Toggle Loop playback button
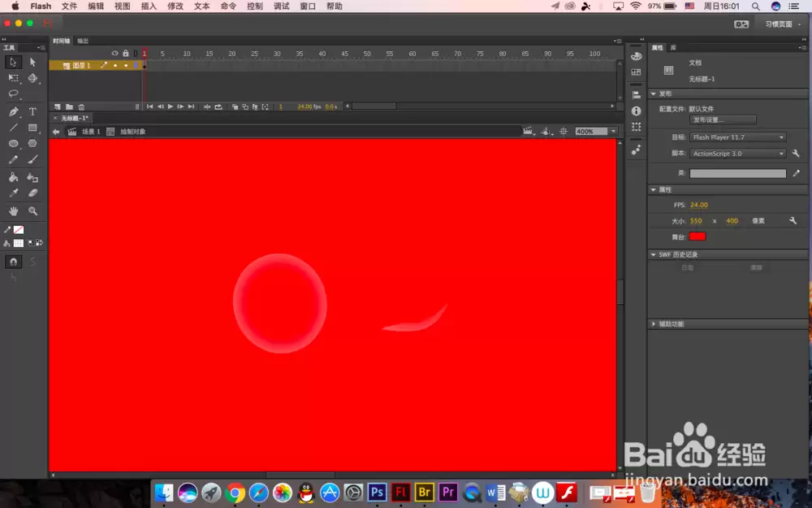Image resolution: width=812 pixels, height=508 pixels. 218,106
